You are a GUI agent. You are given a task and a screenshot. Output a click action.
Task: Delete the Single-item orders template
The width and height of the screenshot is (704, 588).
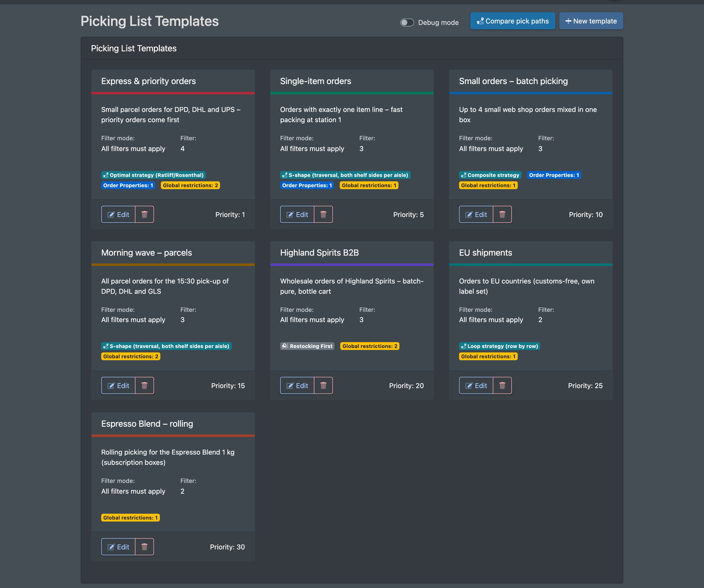coord(323,215)
